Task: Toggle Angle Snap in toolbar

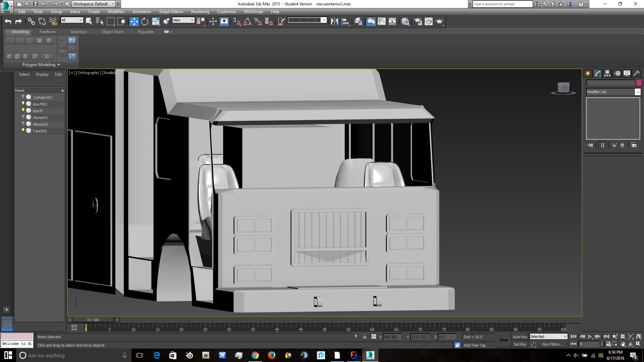Action: [x=248, y=21]
